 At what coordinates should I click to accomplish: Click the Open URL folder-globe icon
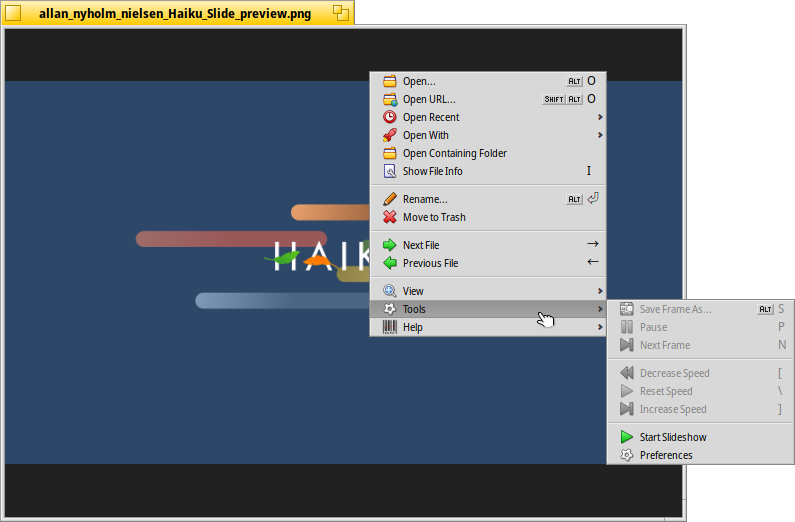(389, 99)
